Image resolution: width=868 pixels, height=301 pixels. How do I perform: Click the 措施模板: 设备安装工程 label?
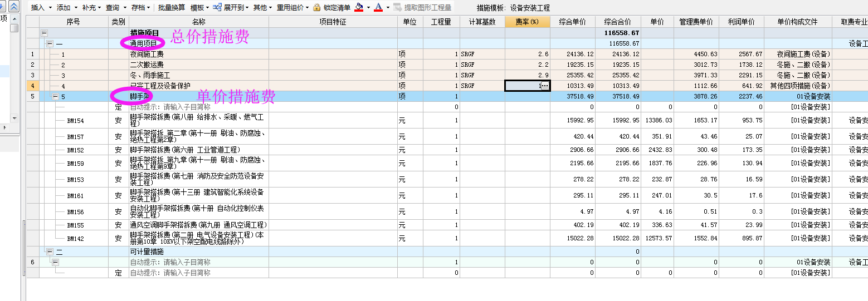point(513,8)
